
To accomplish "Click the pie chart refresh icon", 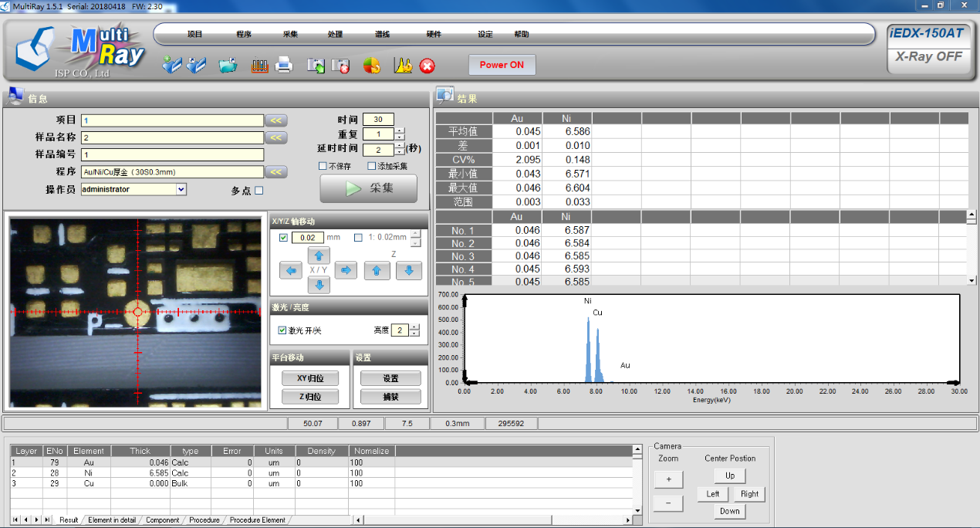I will tap(372, 66).
